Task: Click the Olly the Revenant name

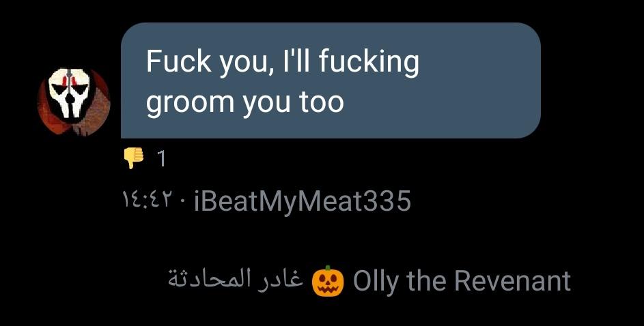Action: (462, 281)
